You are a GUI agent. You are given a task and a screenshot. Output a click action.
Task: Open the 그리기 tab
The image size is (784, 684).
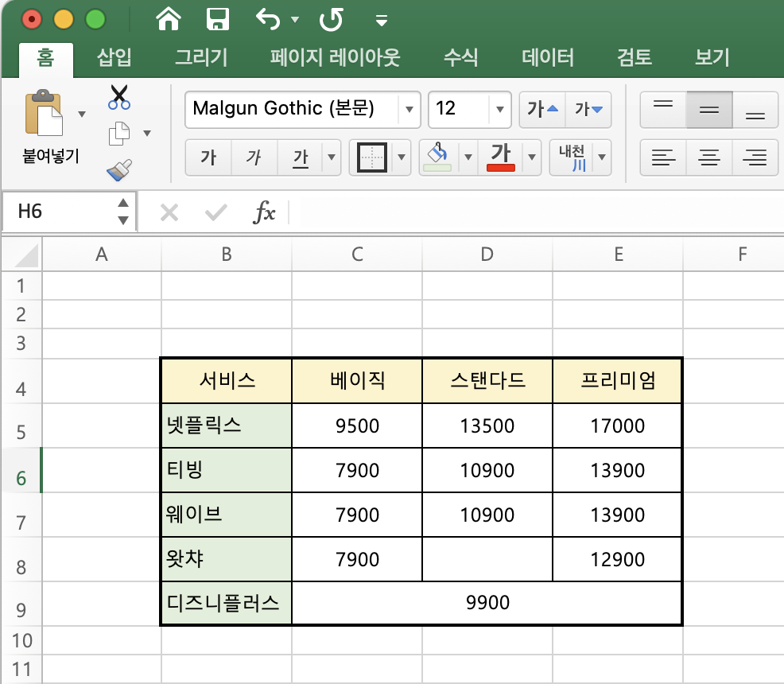tap(201, 57)
